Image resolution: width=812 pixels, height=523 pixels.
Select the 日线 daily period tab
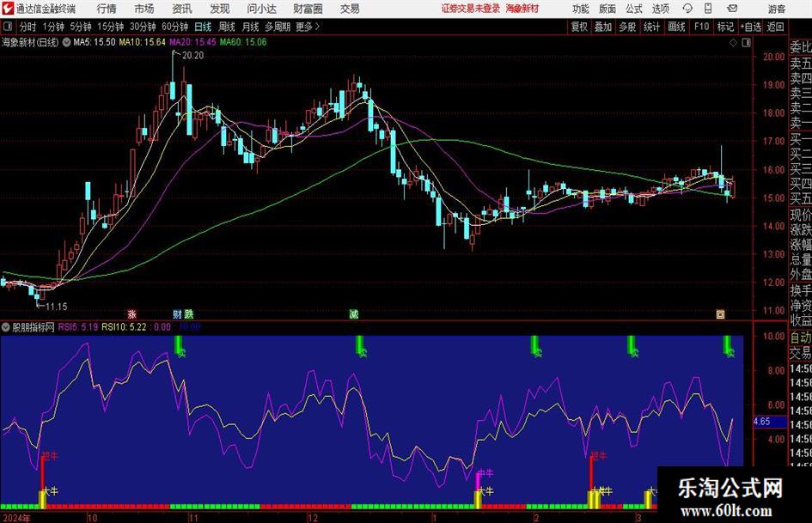[203, 27]
